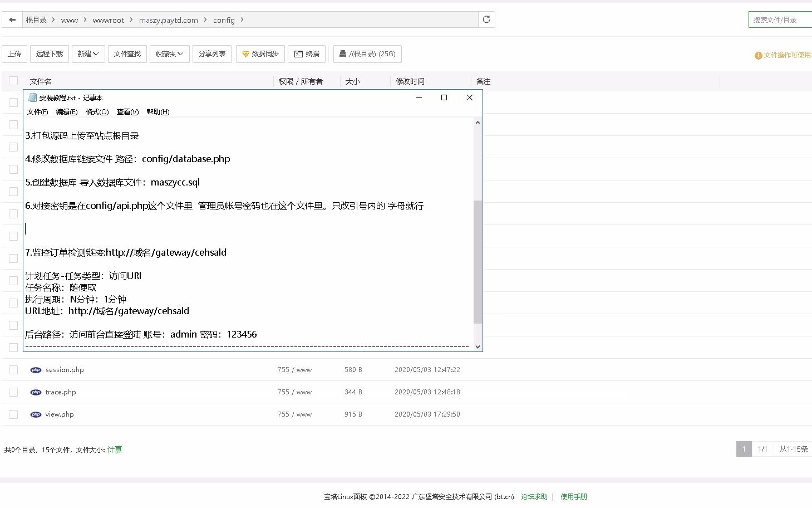Click session.php file name
This screenshot has height=508, width=812.
(x=65, y=370)
